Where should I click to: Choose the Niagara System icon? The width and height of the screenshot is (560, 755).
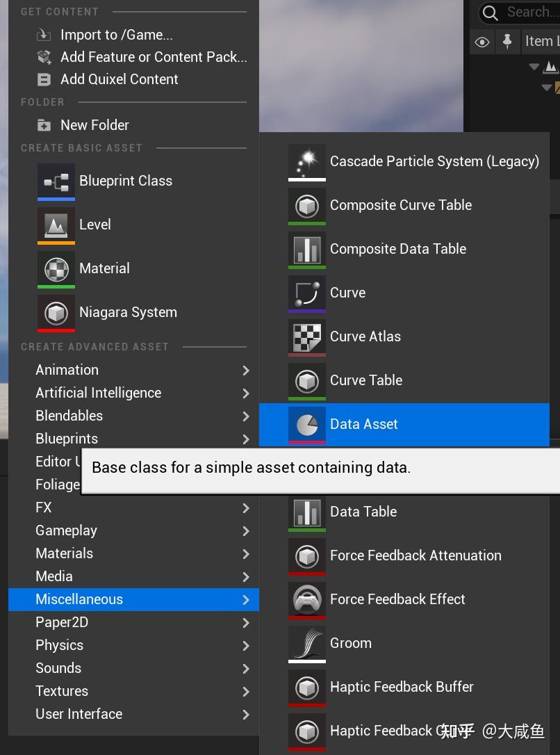pyautogui.click(x=56, y=313)
